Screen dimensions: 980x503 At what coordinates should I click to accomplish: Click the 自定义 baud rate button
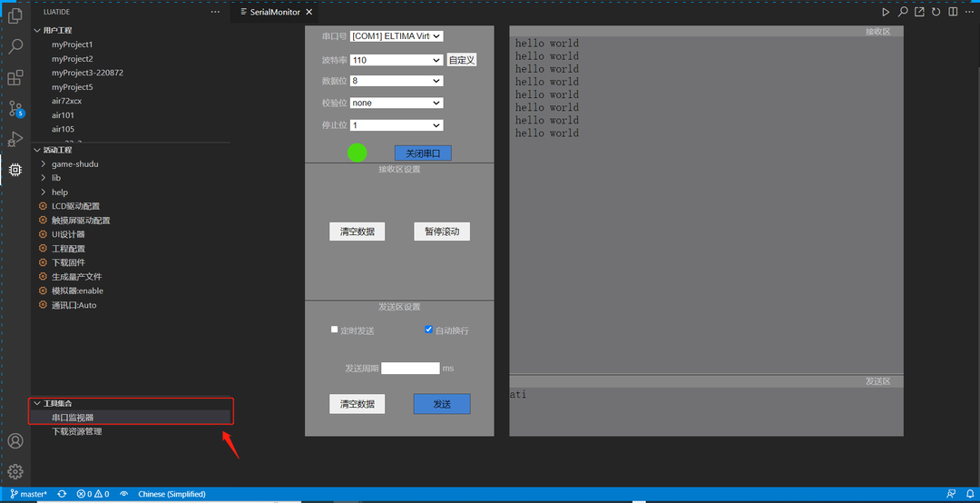[x=462, y=60]
